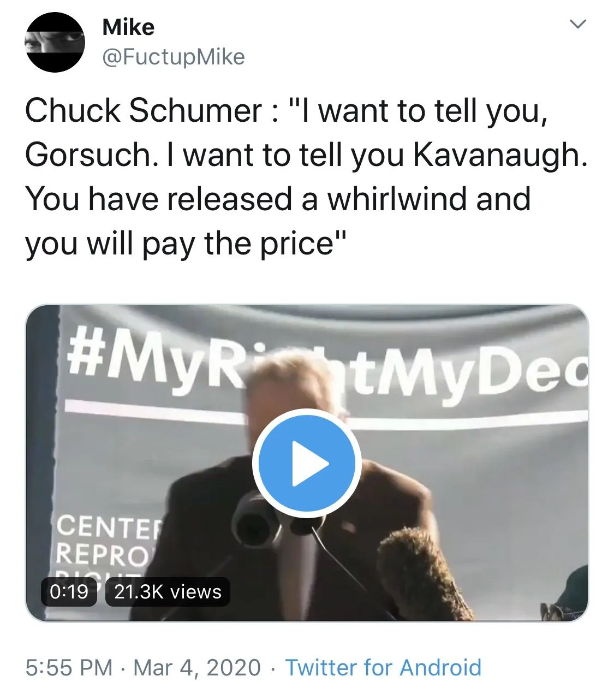Viewport: 614px width, 700px height.
Task: Click the display name Mike
Action: pos(128,27)
